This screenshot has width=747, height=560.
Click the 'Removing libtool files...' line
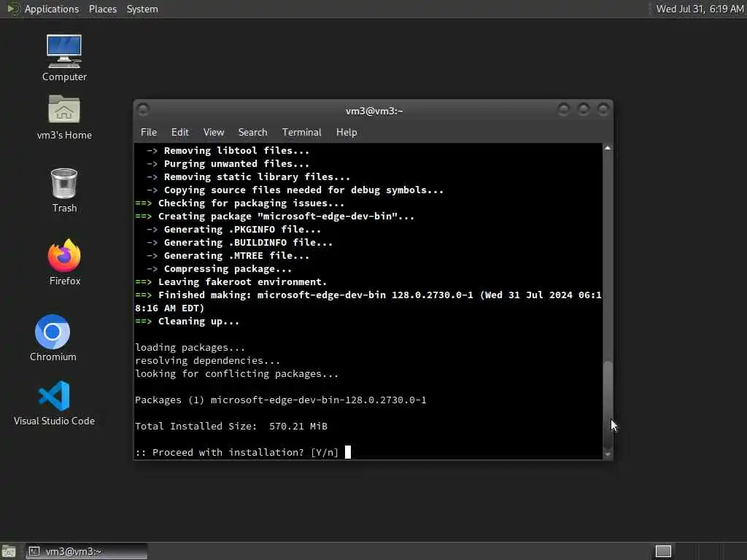pos(228,150)
